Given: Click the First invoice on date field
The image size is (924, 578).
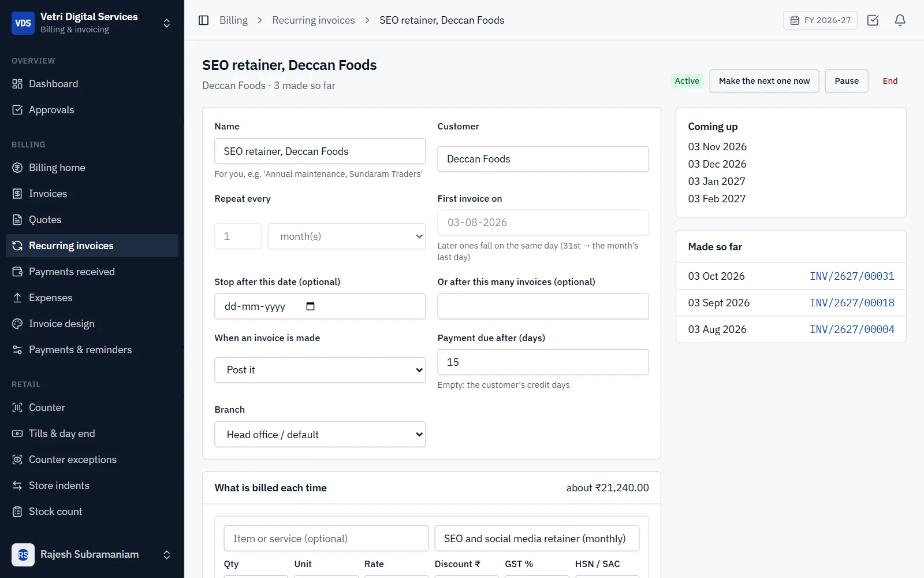Looking at the screenshot, I should [x=543, y=223].
